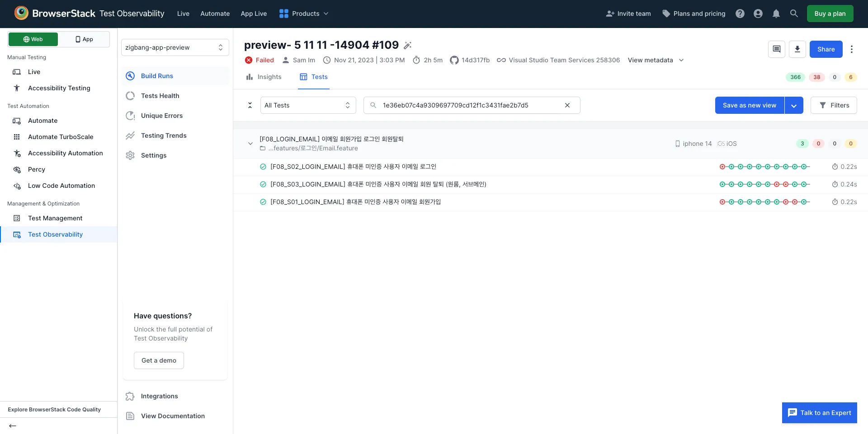Click the Unique Errors icon

(x=130, y=116)
